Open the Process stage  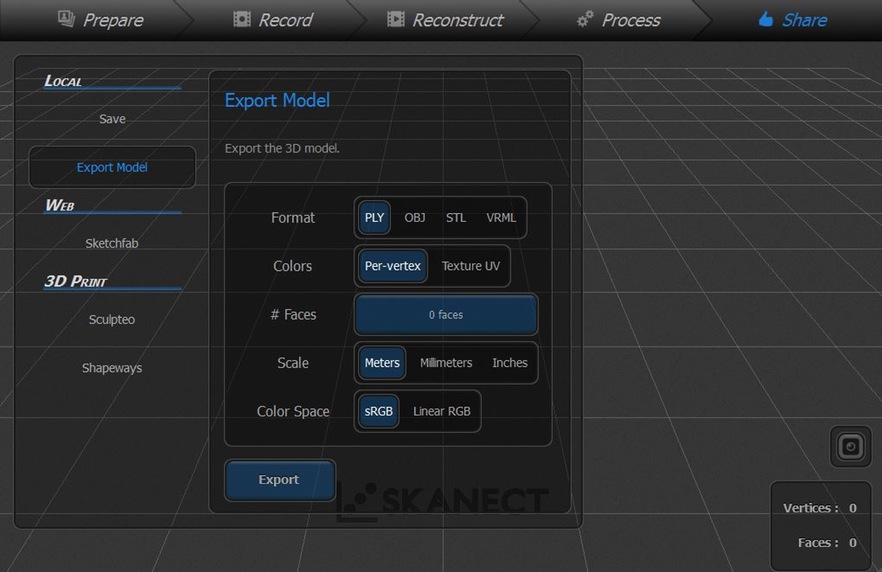[x=619, y=20]
